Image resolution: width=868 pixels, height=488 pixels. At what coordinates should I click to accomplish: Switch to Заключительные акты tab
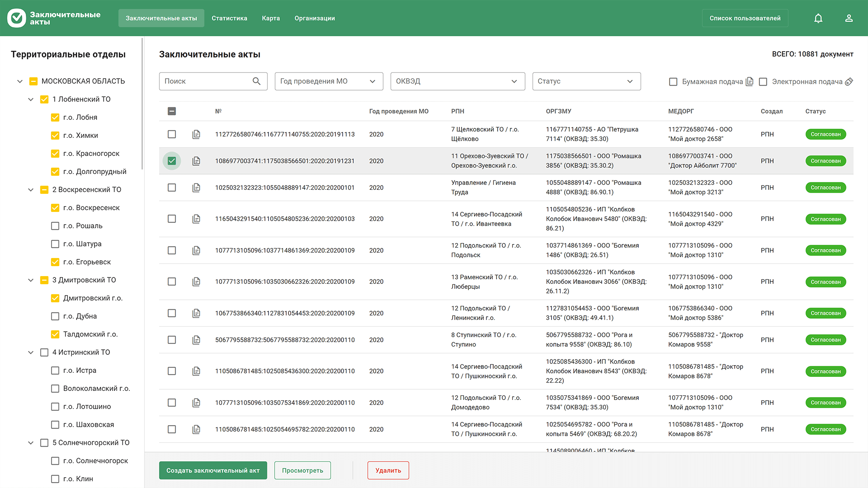pos(161,18)
